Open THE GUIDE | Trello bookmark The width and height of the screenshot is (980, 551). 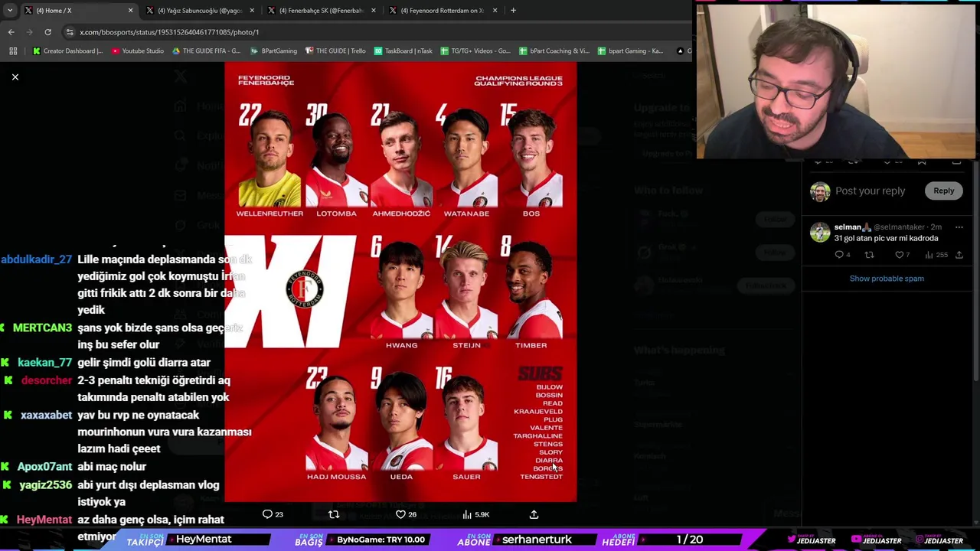(335, 51)
